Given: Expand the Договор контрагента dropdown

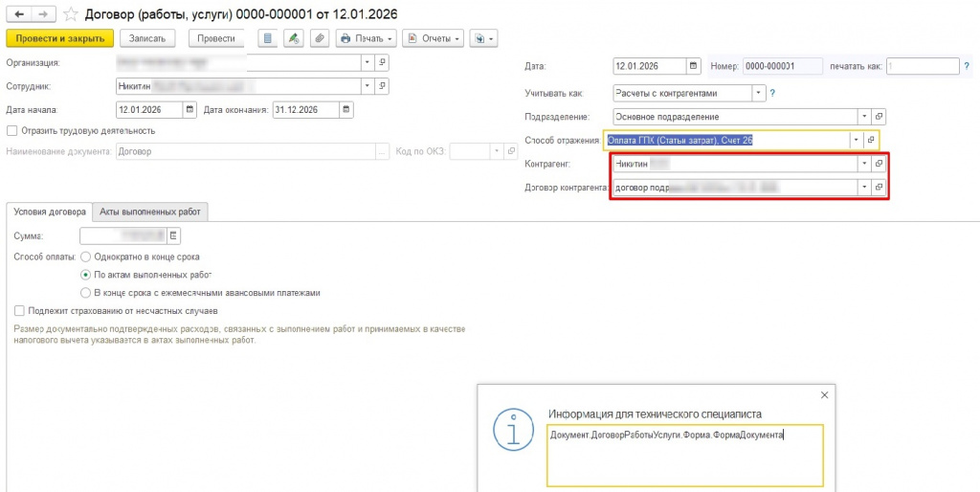Looking at the screenshot, I should click(x=864, y=187).
